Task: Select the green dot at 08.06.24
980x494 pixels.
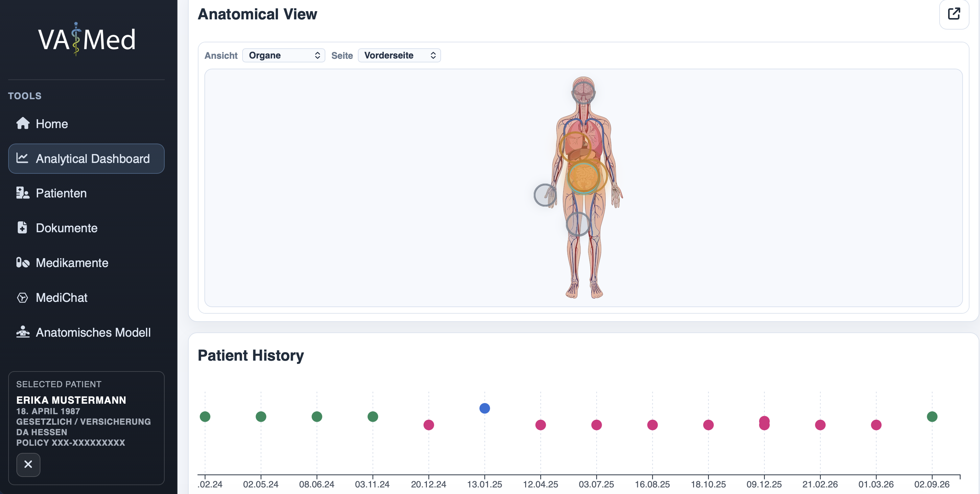Action: point(317,417)
